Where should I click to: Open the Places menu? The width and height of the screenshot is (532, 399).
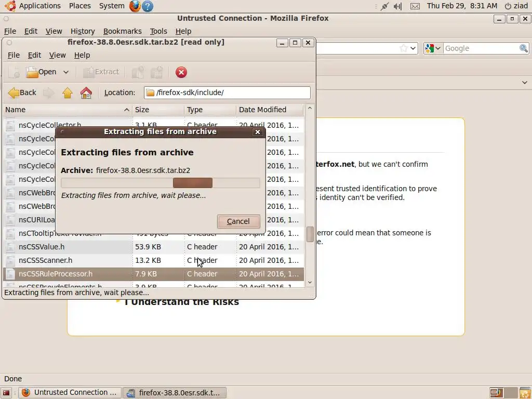click(x=79, y=6)
